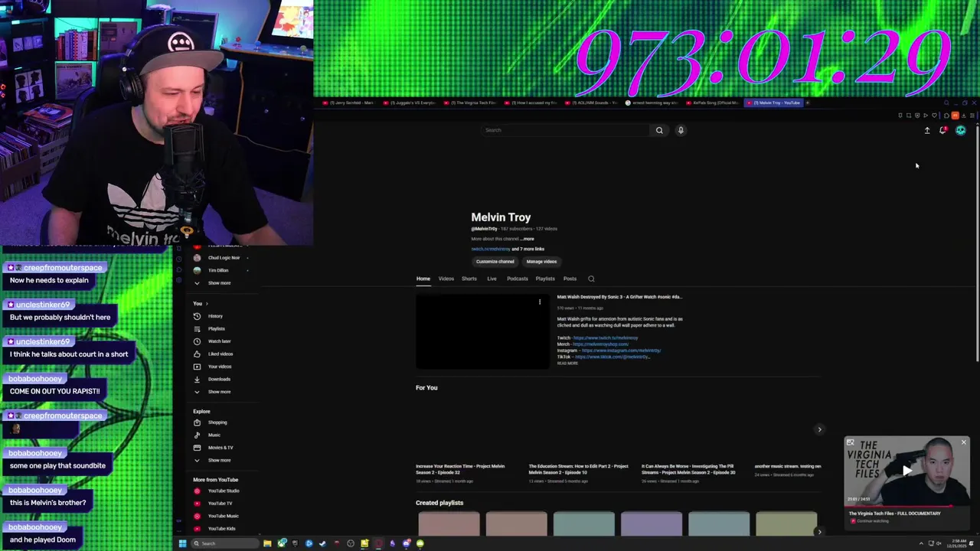The height and width of the screenshot is (551, 980).
Task: Switch to the Shorts channel tab
Action: pos(469,279)
